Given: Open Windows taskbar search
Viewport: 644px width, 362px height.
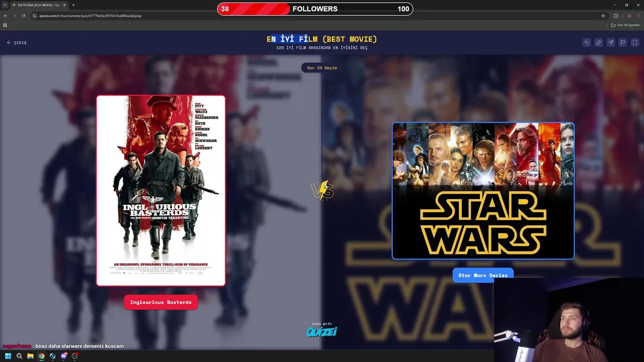Looking at the screenshot, I should (x=19, y=356).
